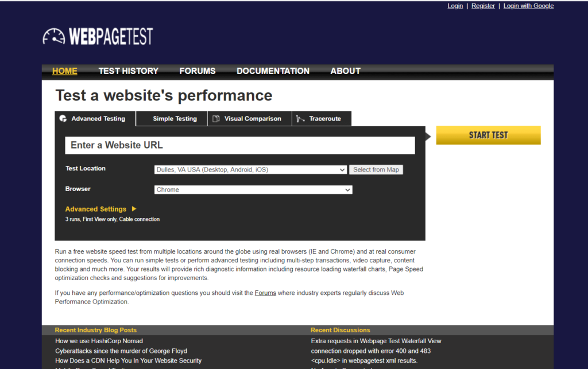The image size is (588, 369).
Task: Open the Login link
Action: [455, 6]
